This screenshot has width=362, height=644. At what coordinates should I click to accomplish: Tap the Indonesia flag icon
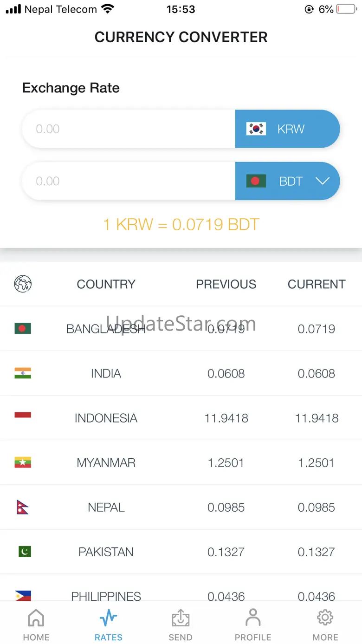click(23, 415)
